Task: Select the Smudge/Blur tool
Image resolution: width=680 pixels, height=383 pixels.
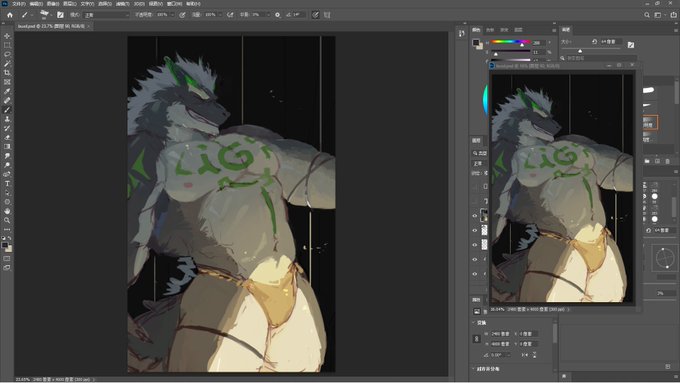Action: click(7, 156)
